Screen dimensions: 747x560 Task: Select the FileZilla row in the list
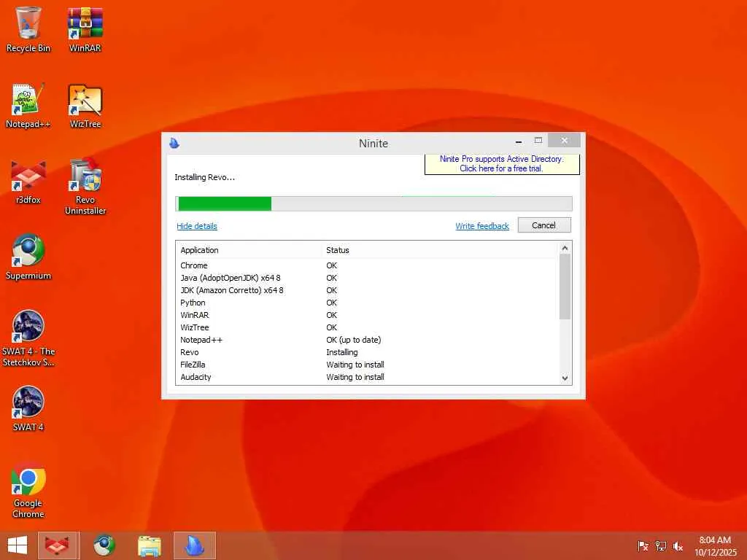[368, 365]
